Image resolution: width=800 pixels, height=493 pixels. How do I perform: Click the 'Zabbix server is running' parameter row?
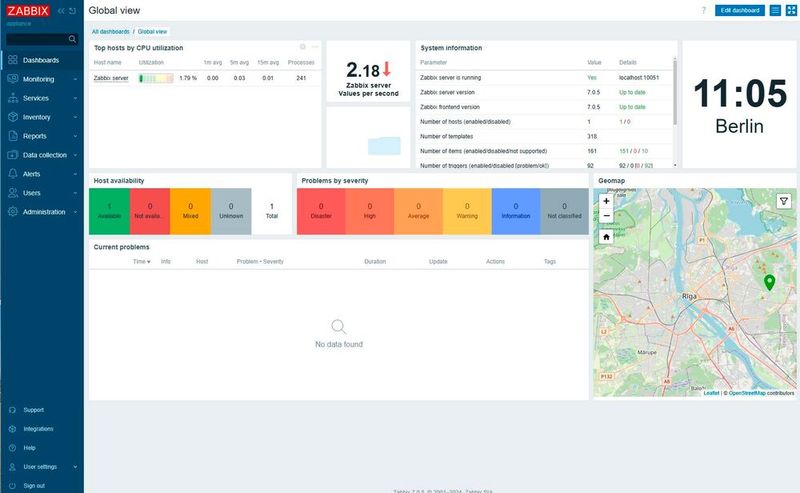pyautogui.click(x=544, y=78)
